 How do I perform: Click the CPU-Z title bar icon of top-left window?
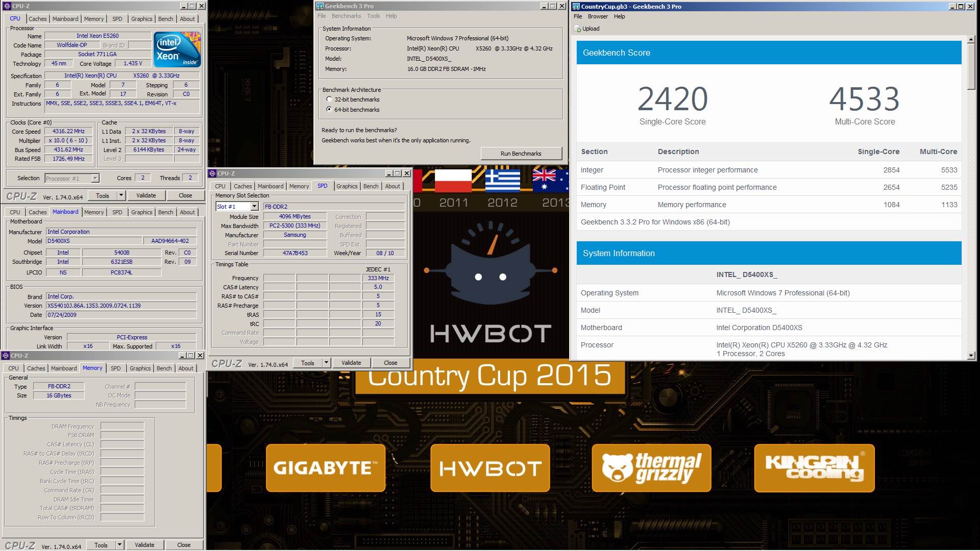pyautogui.click(x=6, y=6)
